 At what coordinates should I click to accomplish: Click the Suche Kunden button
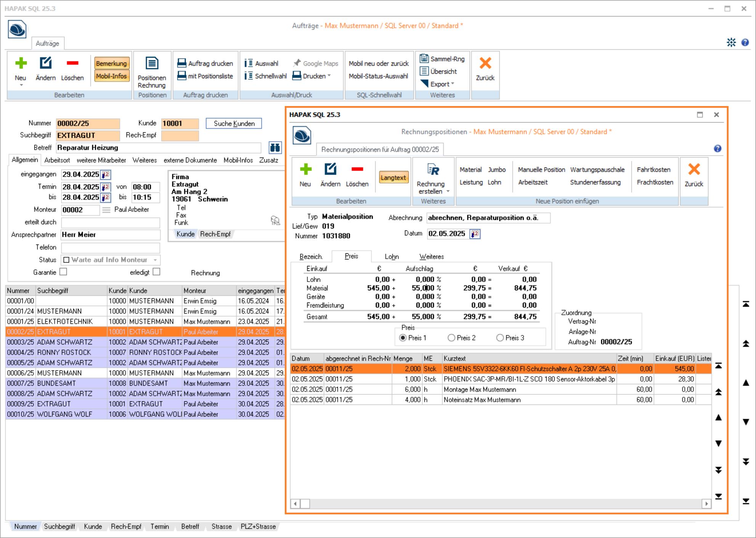tap(234, 124)
